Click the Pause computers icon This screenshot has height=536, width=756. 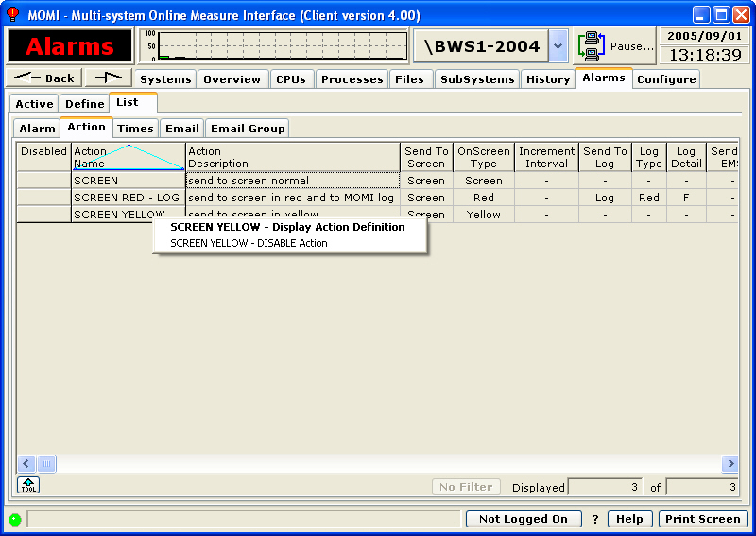click(x=592, y=45)
